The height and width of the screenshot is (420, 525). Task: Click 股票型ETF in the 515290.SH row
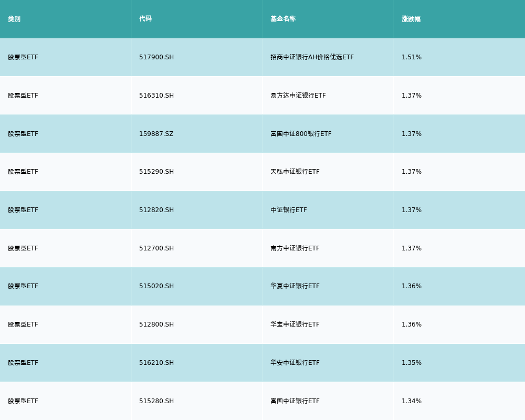pyautogui.click(x=23, y=172)
